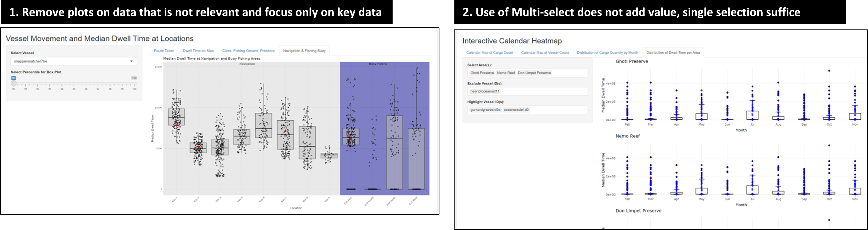Click the Ghoti Preserve area tag

[482, 73]
